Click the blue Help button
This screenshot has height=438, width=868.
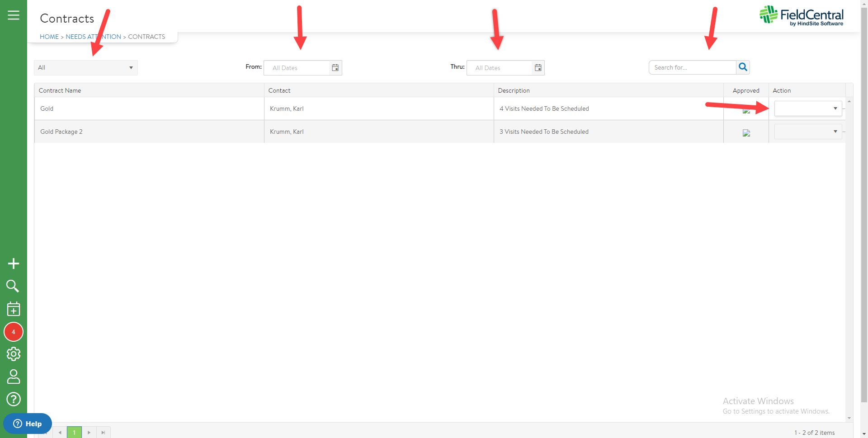28,424
